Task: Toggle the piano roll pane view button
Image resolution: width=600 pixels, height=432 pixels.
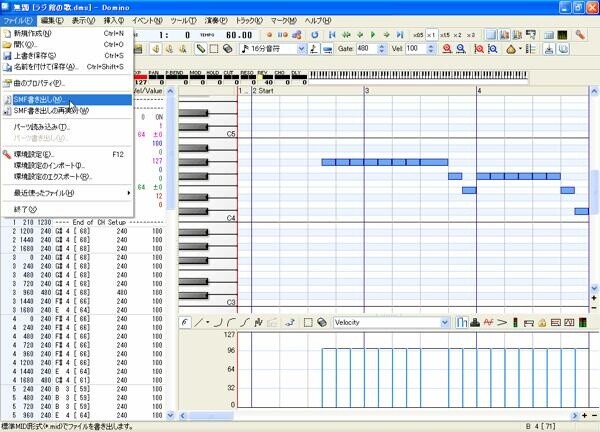Action: tap(491, 35)
